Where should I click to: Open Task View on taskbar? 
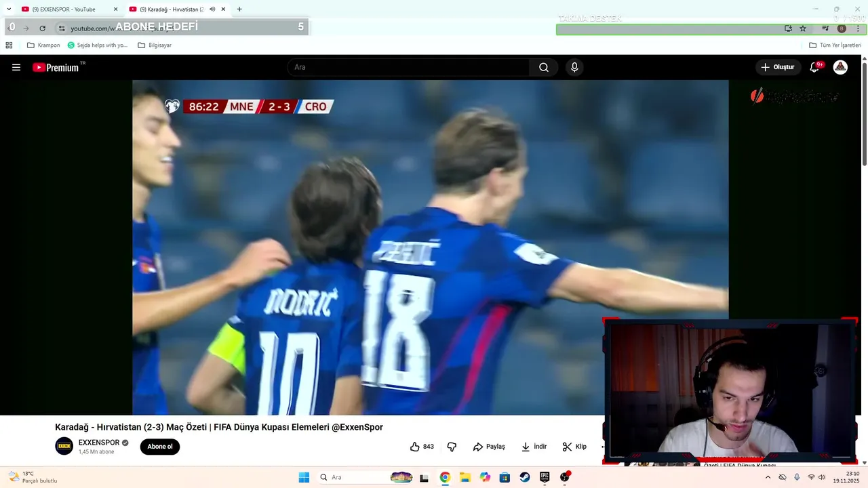pyautogui.click(x=425, y=477)
